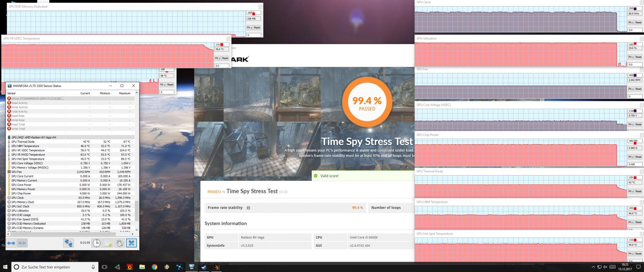The width and height of the screenshot is (644, 272).
Task: Click Reset in GPU Chip Power graph
Action: pyautogui.click(x=638, y=157)
